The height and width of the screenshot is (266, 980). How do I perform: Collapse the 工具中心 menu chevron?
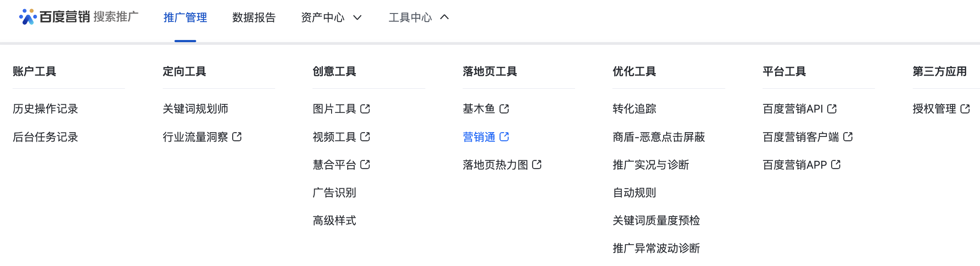(444, 17)
